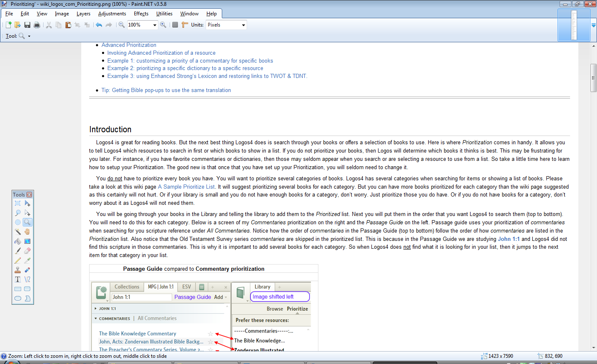This screenshot has height=364, width=597.
Task: Select the Rectangle shape tool
Action: coord(18,289)
